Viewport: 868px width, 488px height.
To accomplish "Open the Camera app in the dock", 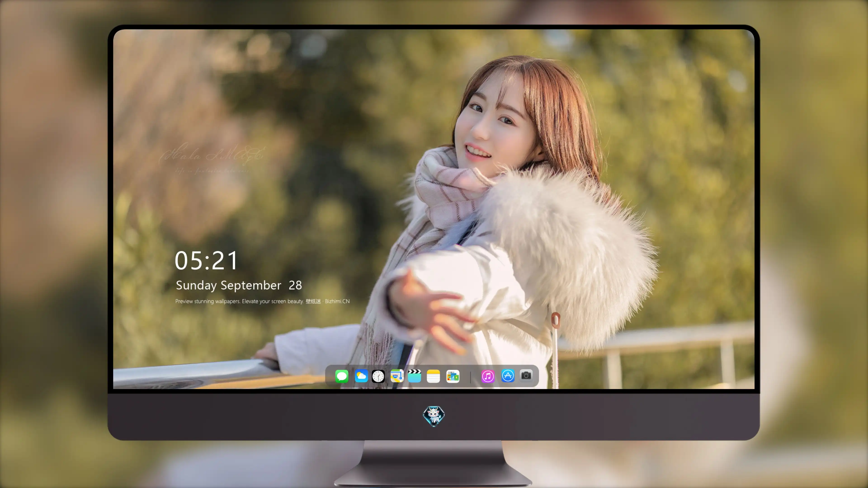I will coord(526,375).
